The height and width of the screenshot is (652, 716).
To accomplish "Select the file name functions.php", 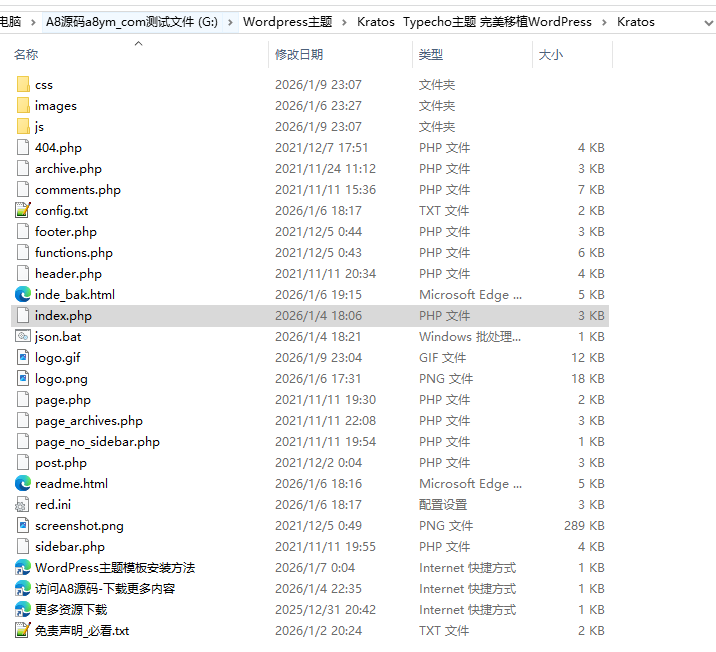I will [x=74, y=252].
